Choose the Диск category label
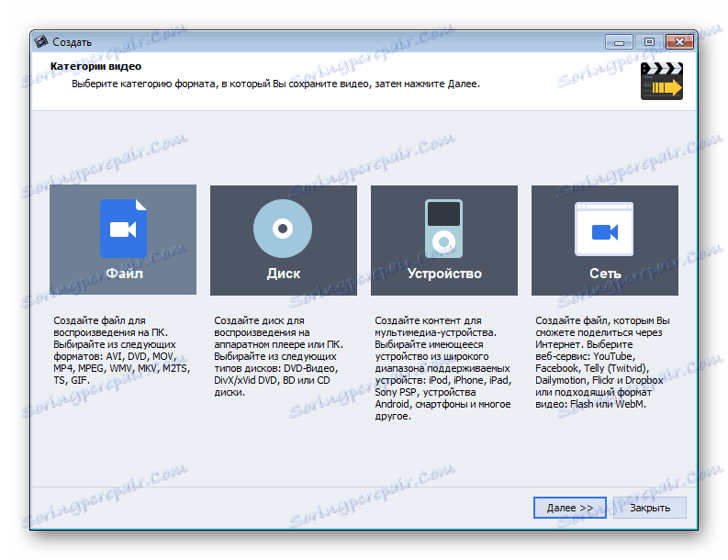 [x=284, y=273]
